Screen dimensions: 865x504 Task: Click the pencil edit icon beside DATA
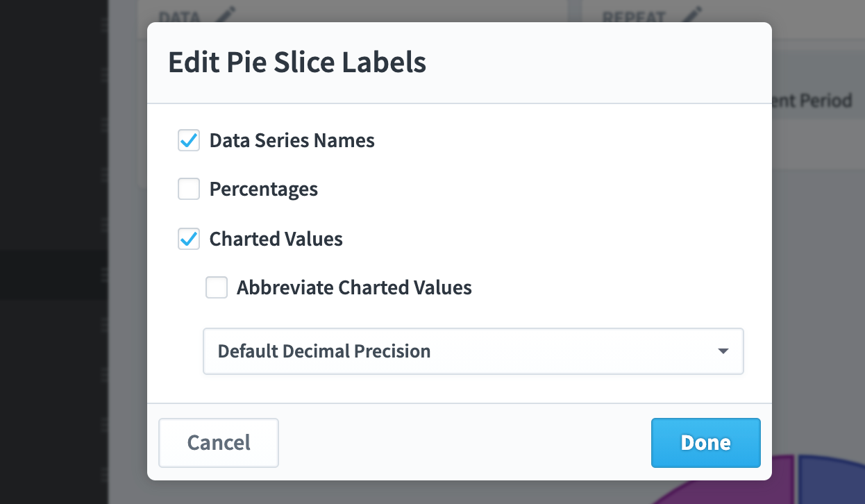pyautogui.click(x=226, y=15)
